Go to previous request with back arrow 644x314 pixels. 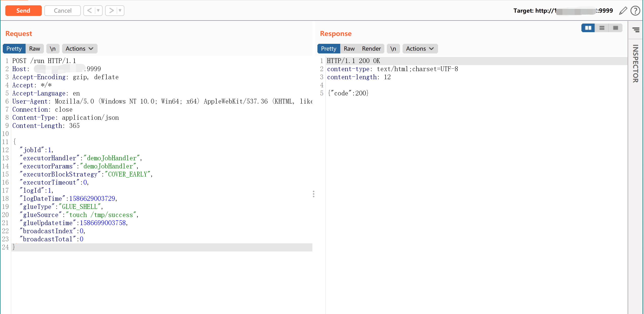[89, 11]
